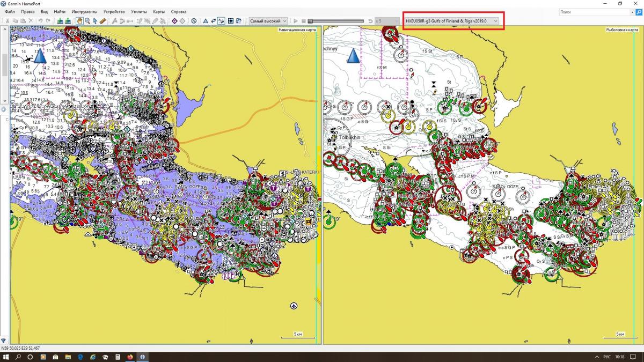Viewport: 644px width, 362px height.
Task: Open the HXEU050R-g3 Gulfs of Finland map dropdown
Action: [x=452, y=21]
